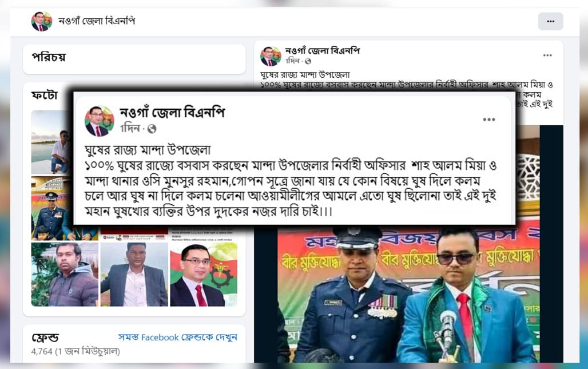Open three-dot options on the enlarged overlay post

[x=488, y=120]
